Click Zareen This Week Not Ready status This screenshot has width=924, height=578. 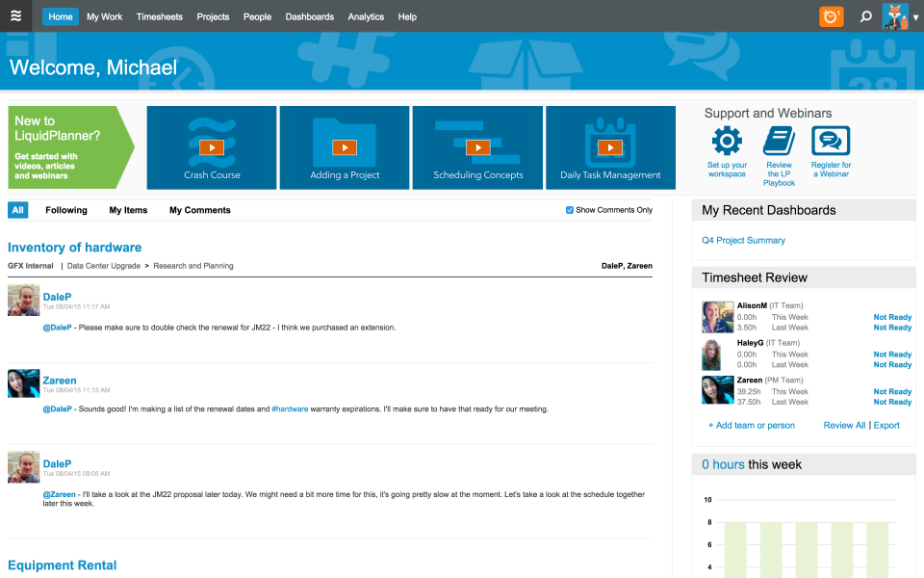point(892,392)
